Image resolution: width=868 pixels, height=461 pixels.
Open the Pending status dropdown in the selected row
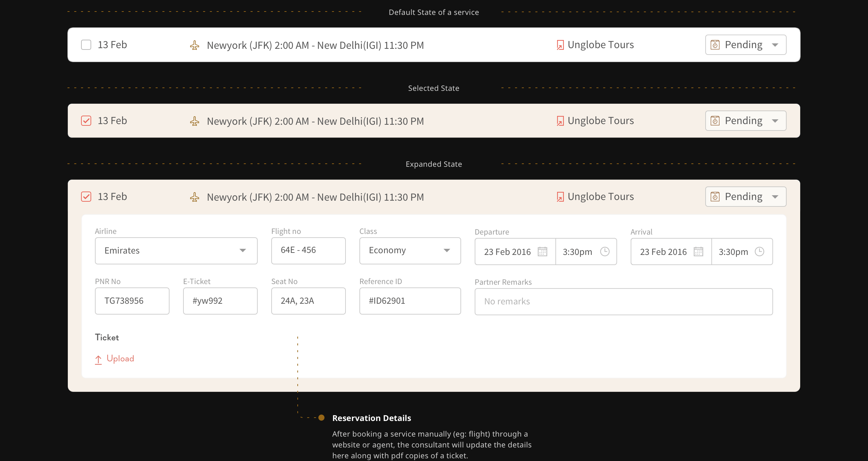coord(746,121)
